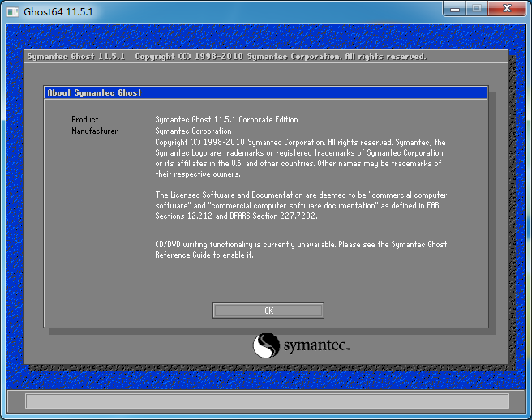Click the symantec wordmark beside the logo
The image size is (532, 420).
tap(315, 347)
